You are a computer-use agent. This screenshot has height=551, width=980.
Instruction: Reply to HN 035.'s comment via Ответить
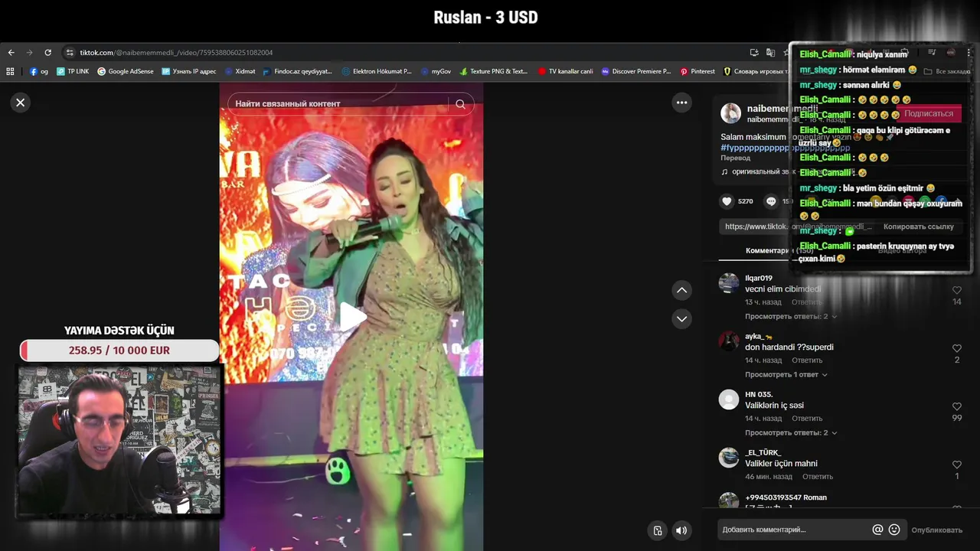pyautogui.click(x=807, y=419)
